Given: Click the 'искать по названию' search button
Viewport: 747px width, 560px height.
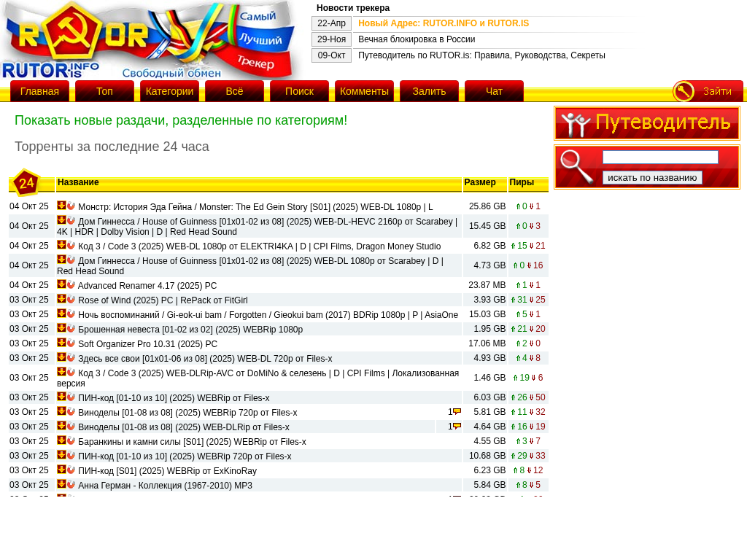Looking at the screenshot, I should pyautogui.click(x=652, y=177).
